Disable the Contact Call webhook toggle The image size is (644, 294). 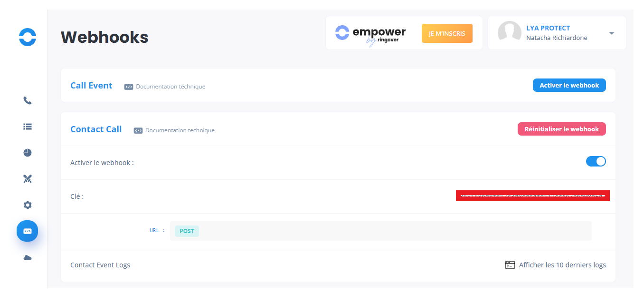tap(596, 161)
